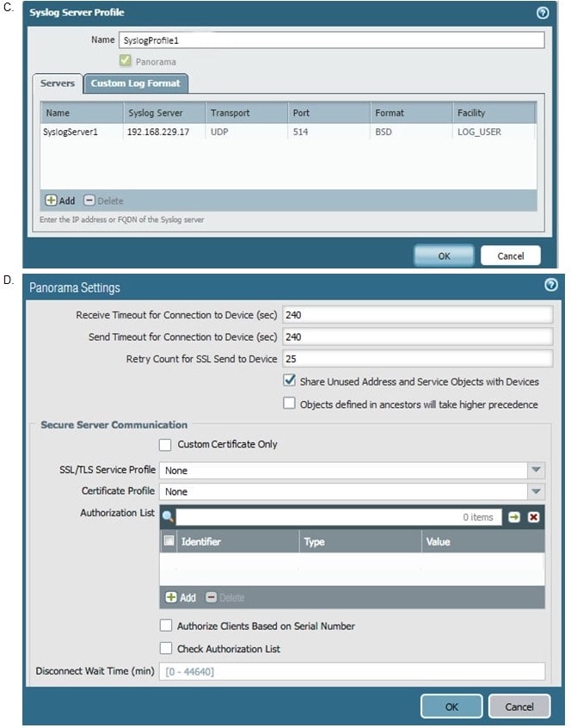Click the Retry Count for SSL Send field
571x728 pixels.
click(417, 359)
